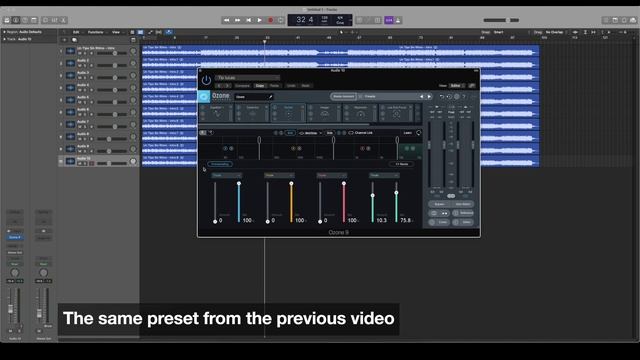Click Paste in plugin window header
The height and width of the screenshot is (360, 640).
click(274, 86)
